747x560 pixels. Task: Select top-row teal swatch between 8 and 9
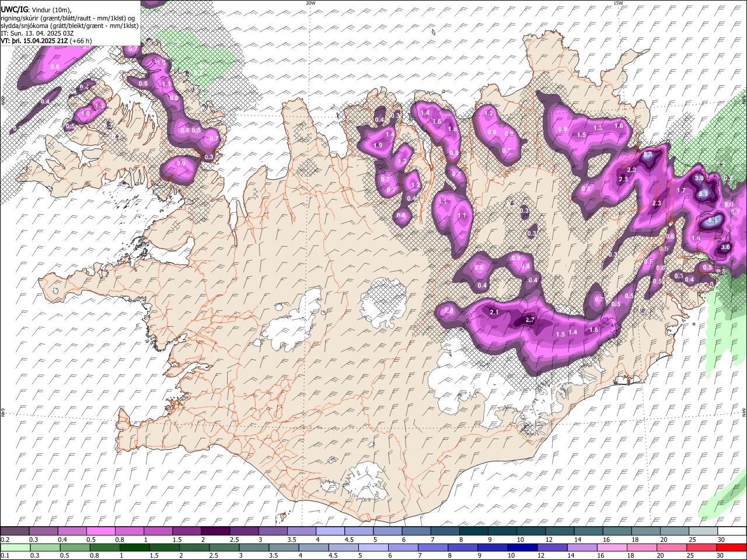coord(473,531)
